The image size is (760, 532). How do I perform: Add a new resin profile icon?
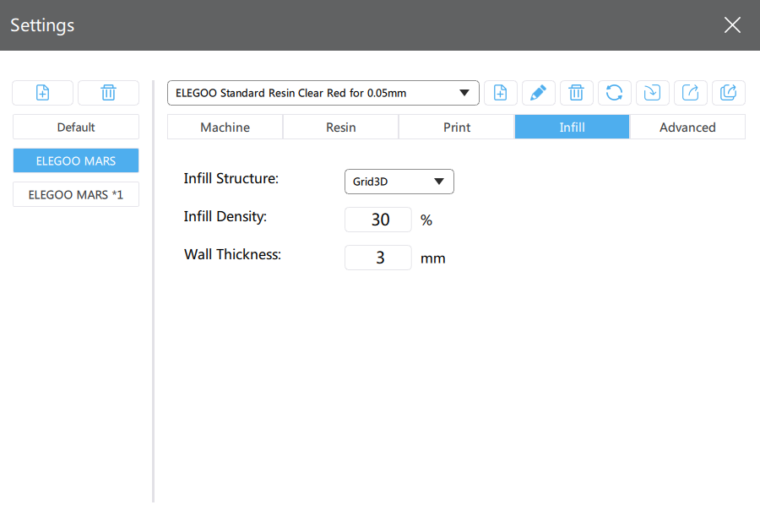pyautogui.click(x=500, y=93)
